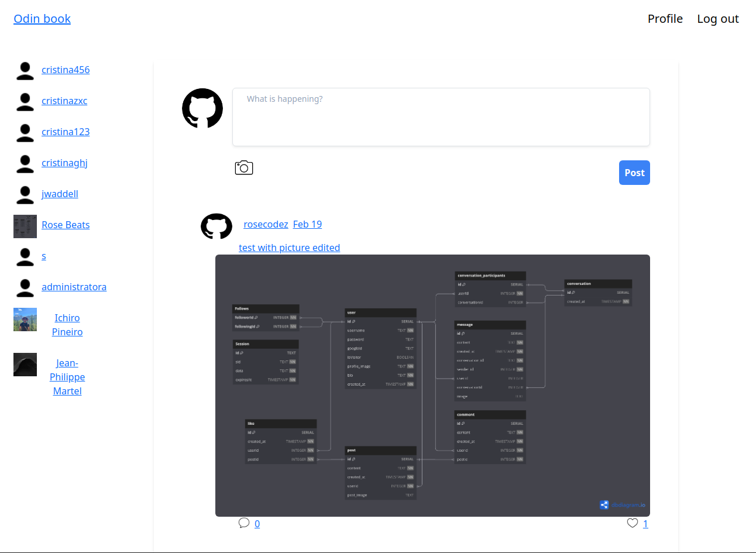This screenshot has height=553, width=756.
Task: Click the avatar icon beside cristina456
Action: click(x=25, y=71)
